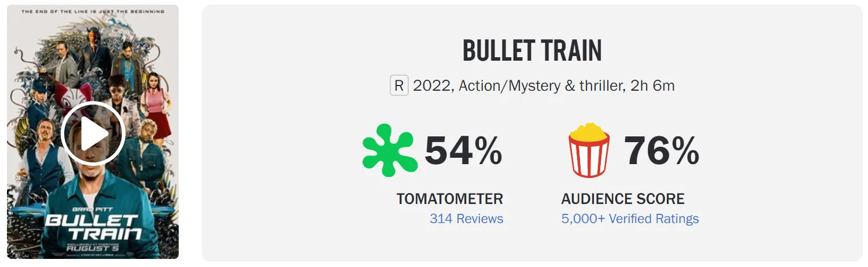
Task: Click the Action/Mystery & thriller genre text
Action: 539,86
